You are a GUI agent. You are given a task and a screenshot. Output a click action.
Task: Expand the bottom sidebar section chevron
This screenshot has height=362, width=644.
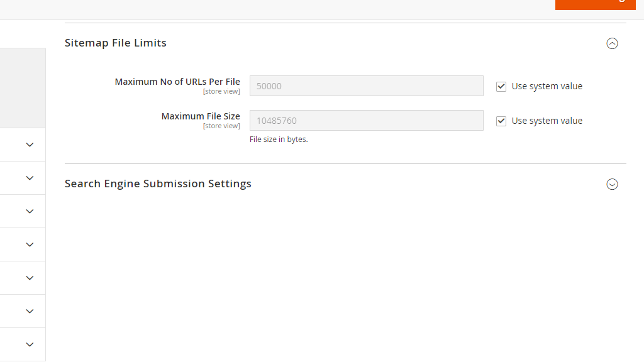point(30,344)
